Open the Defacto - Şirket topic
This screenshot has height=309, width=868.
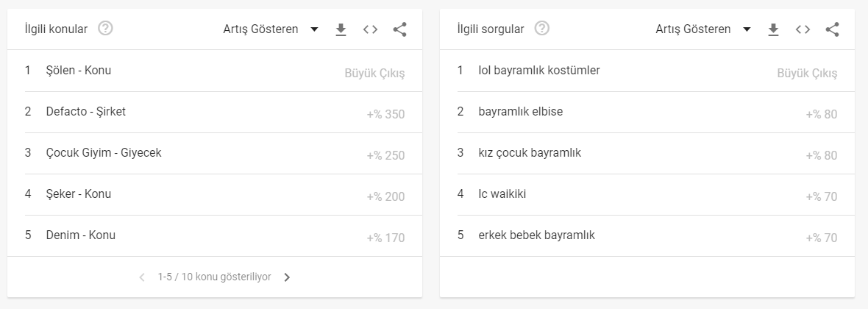(215, 113)
